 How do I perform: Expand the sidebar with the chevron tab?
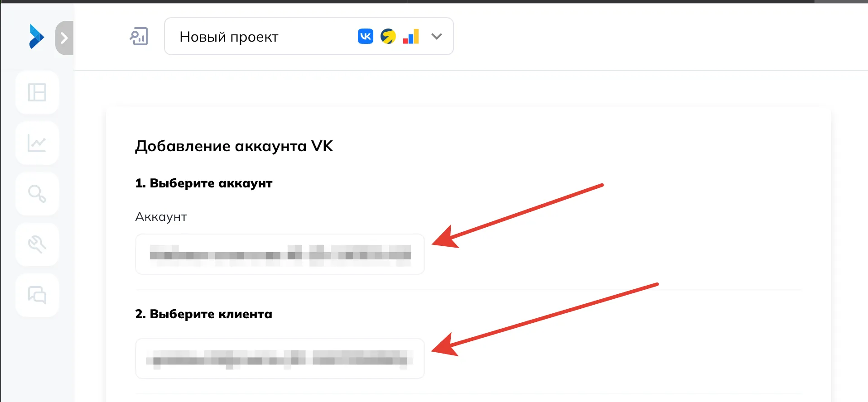pos(64,38)
